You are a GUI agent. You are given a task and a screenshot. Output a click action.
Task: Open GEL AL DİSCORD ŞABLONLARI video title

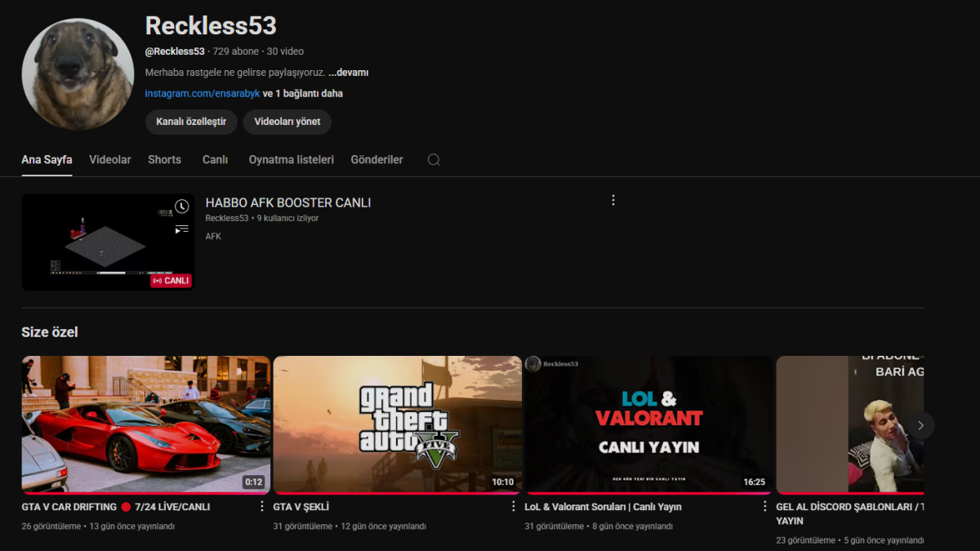(849, 513)
